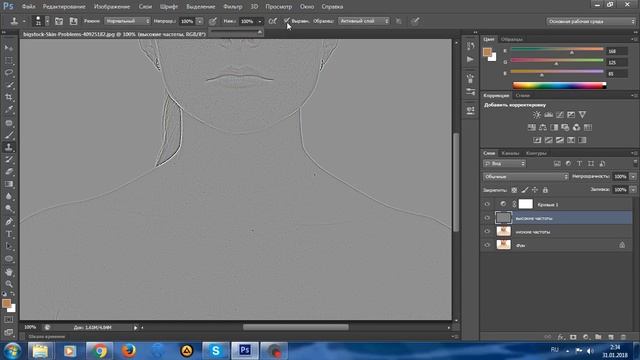Add Levels adjustment
This screenshot has width=640, height=360.
pos(548,115)
